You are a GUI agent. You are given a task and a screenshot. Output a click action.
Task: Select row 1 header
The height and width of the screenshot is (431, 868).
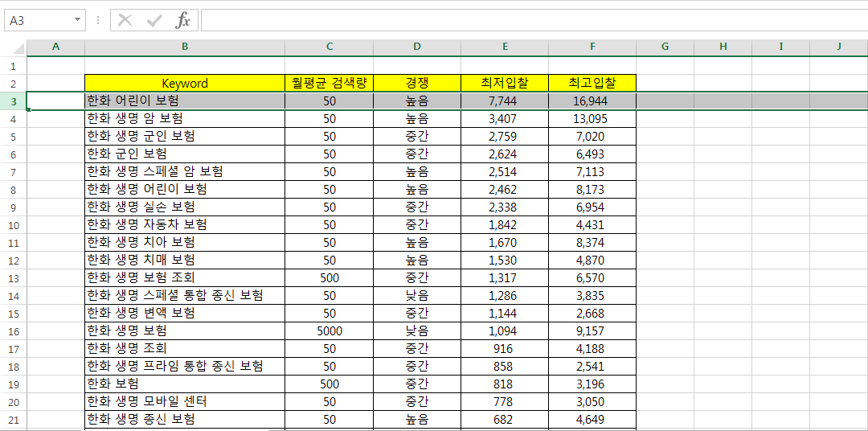pos(14,66)
